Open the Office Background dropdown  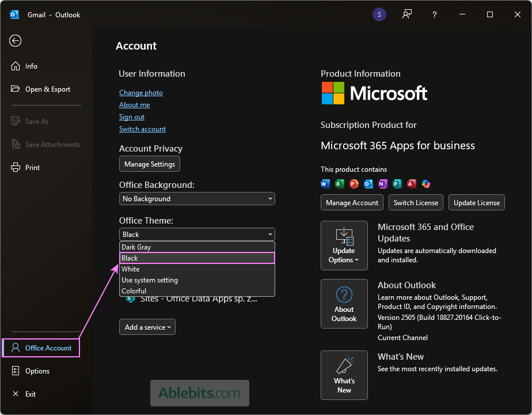click(197, 199)
